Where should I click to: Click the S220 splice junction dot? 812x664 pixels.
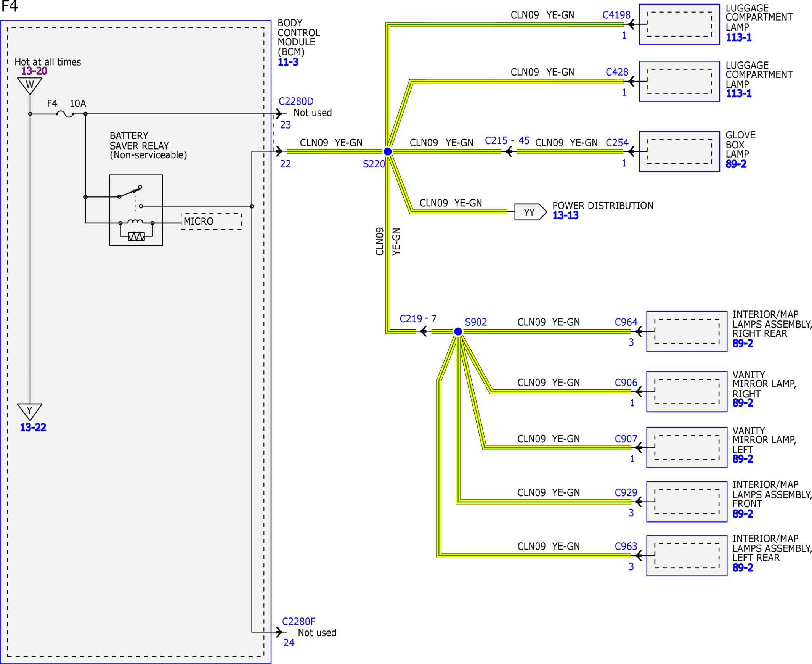click(388, 152)
